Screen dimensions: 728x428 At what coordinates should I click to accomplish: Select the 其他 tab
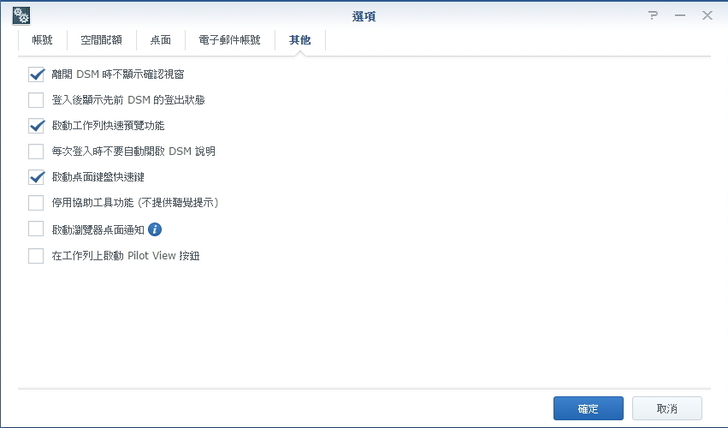point(300,40)
